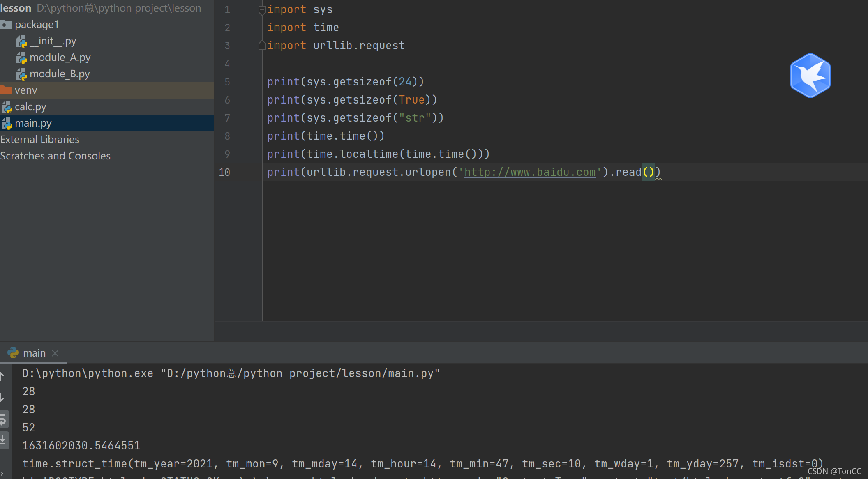Screen dimensions: 868x479
Task: Click the Python file icon of main.py
Action: pos(7,124)
